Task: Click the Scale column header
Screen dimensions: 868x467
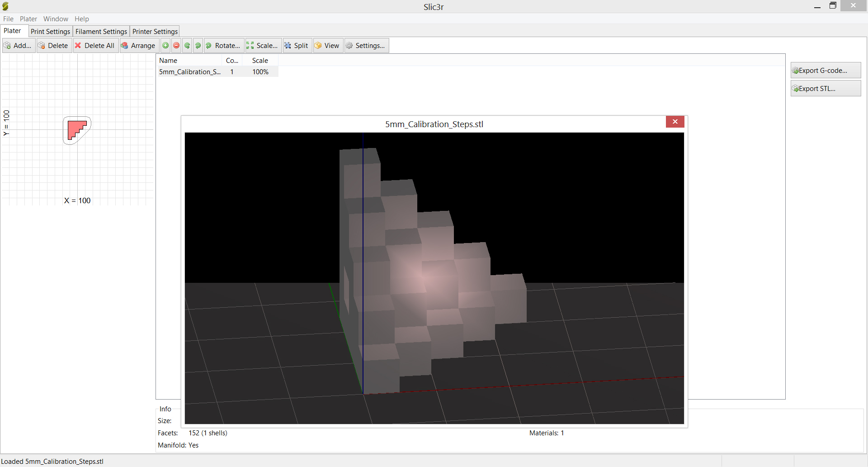Action: 260,61
